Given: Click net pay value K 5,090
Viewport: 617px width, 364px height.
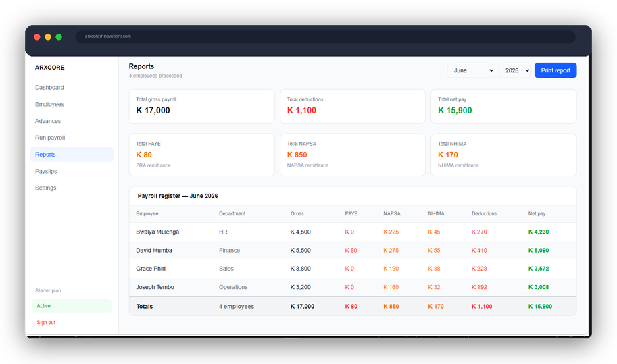Looking at the screenshot, I should (x=539, y=251).
